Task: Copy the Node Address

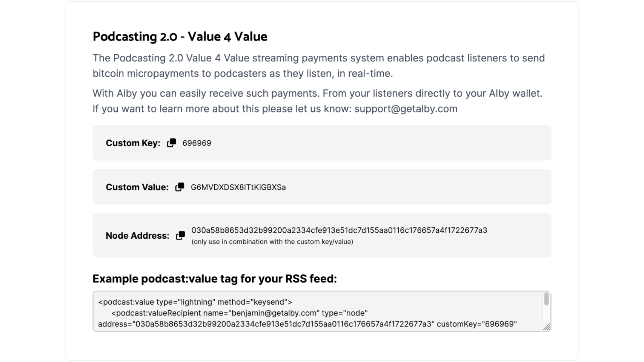Action: click(x=180, y=235)
